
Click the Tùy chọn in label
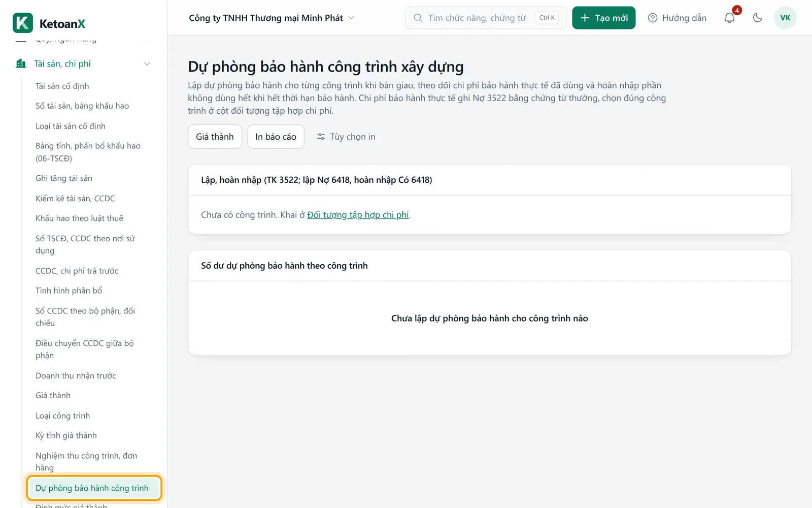[x=353, y=137]
